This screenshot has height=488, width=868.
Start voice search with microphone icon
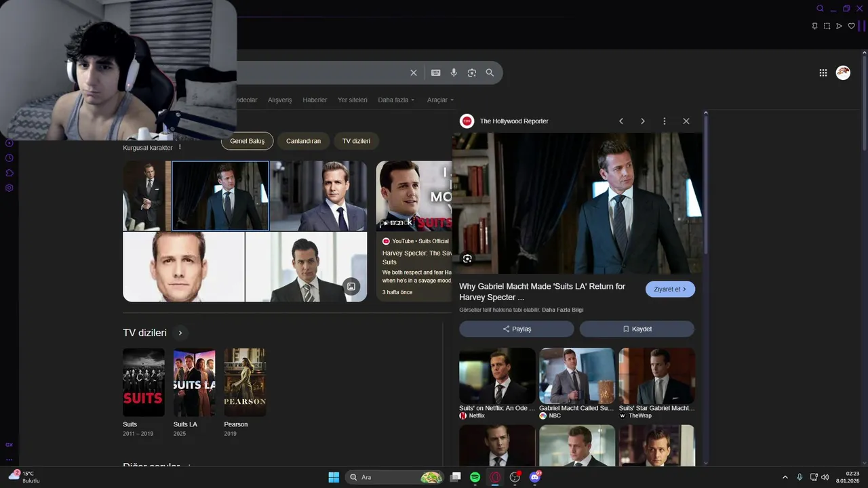coord(454,73)
